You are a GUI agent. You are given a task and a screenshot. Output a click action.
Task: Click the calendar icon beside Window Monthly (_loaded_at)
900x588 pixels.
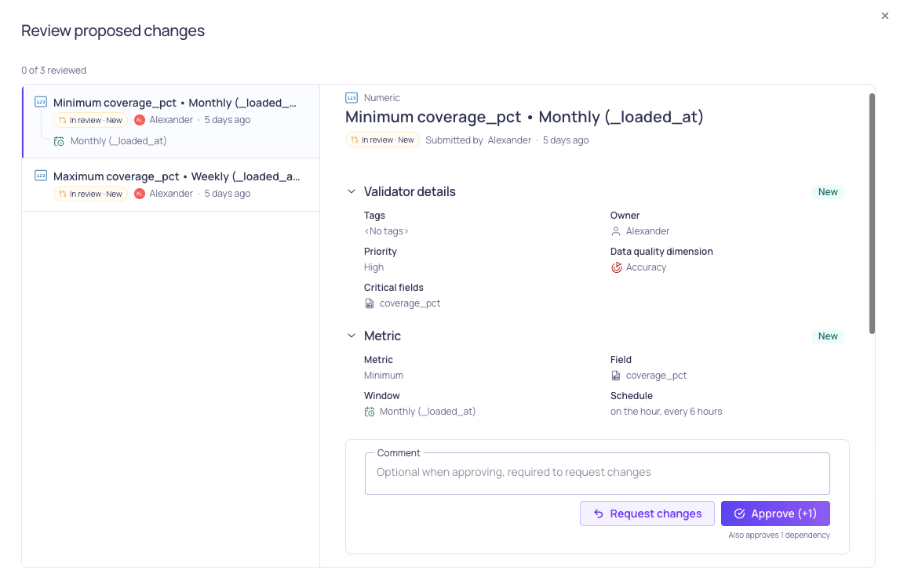(x=370, y=412)
